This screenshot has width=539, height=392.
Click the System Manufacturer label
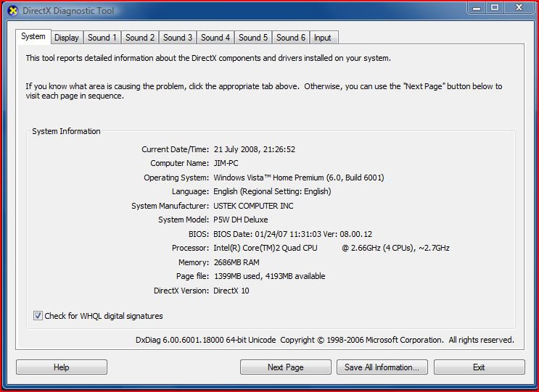pyautogui.click(x=170, y=206)
